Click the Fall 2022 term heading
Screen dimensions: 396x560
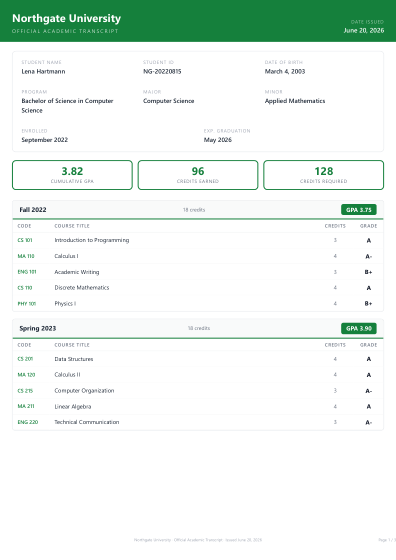tap(33, 210)
